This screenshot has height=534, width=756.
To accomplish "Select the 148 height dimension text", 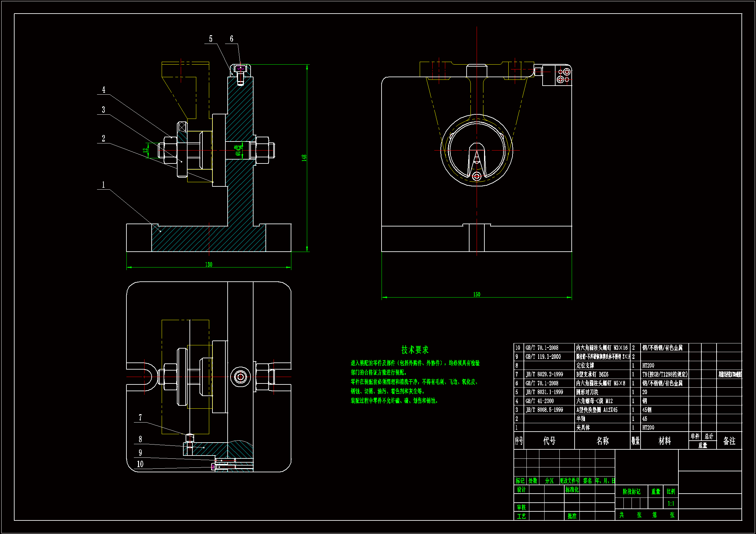I will pyautogui.click(x=304, y=158).
